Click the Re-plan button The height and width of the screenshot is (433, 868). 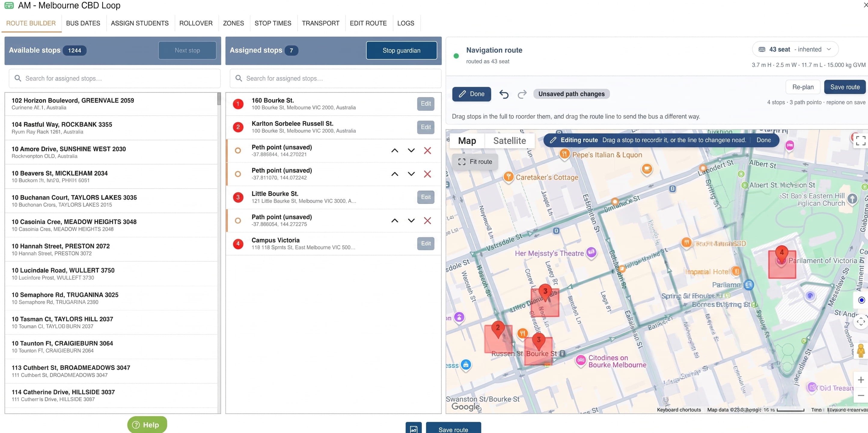tap(803, 87)
